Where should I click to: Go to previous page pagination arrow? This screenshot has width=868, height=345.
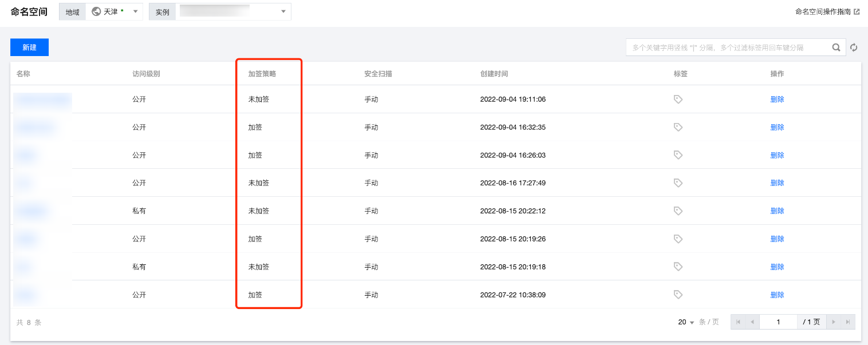(x=752, y=322)
